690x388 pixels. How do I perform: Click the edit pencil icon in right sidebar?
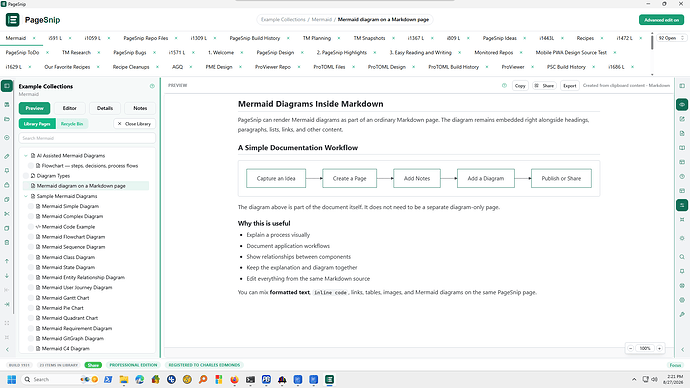point(682,119)
